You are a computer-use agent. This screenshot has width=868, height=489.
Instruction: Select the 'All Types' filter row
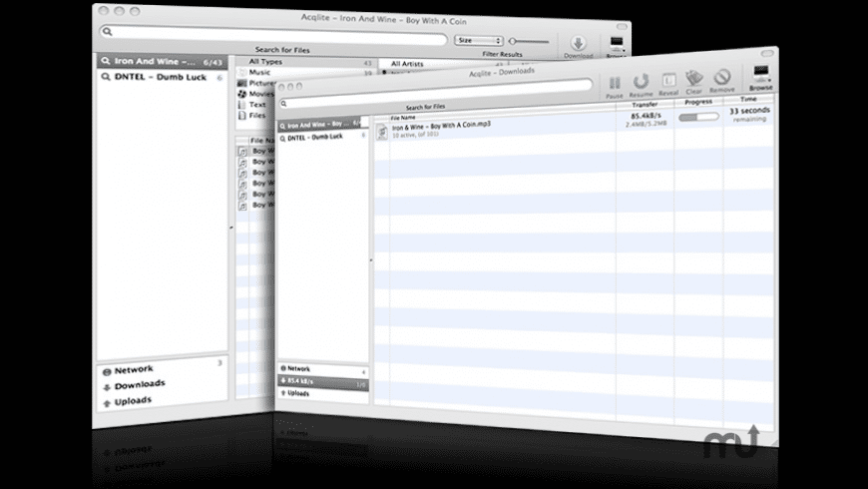point(306,62)
